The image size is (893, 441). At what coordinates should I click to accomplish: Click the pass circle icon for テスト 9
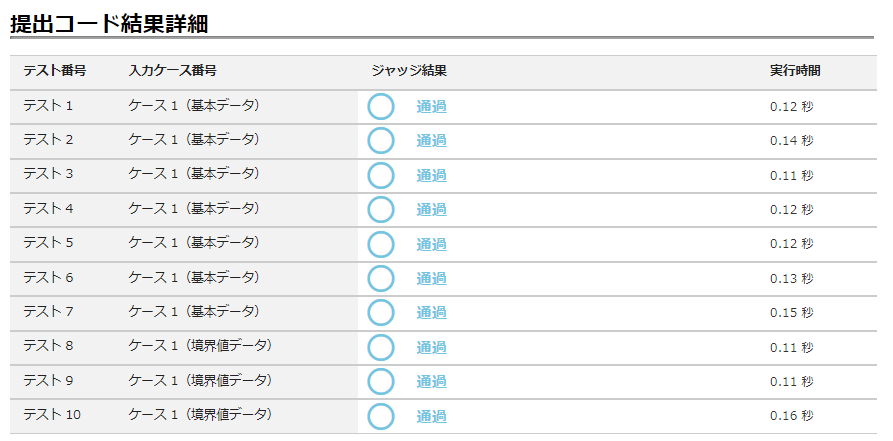click(381, 381)
